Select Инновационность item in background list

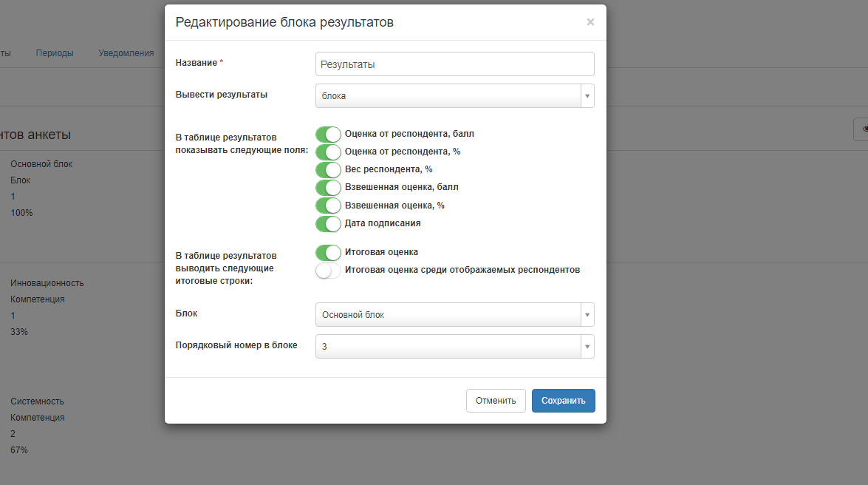coord(47,283)
